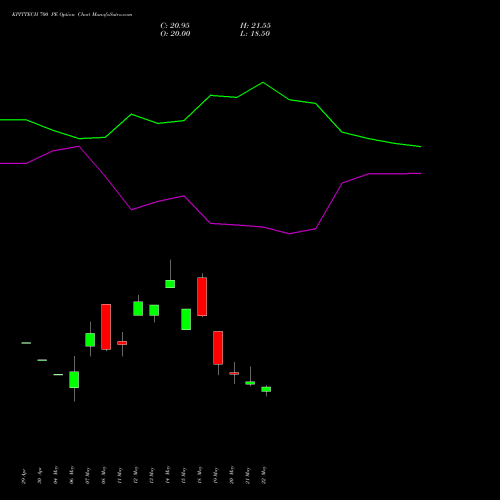Select the close value C: 20.95

(175, 26)
